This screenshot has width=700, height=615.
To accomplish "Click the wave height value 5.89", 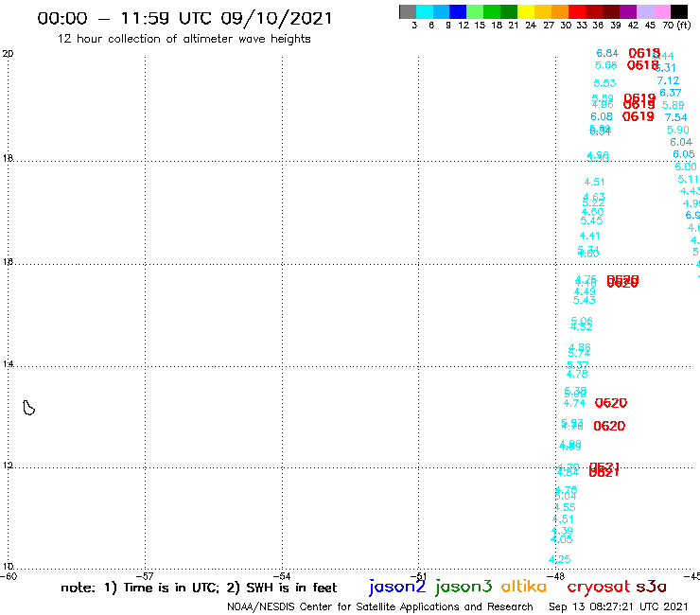I will point(673,105).
